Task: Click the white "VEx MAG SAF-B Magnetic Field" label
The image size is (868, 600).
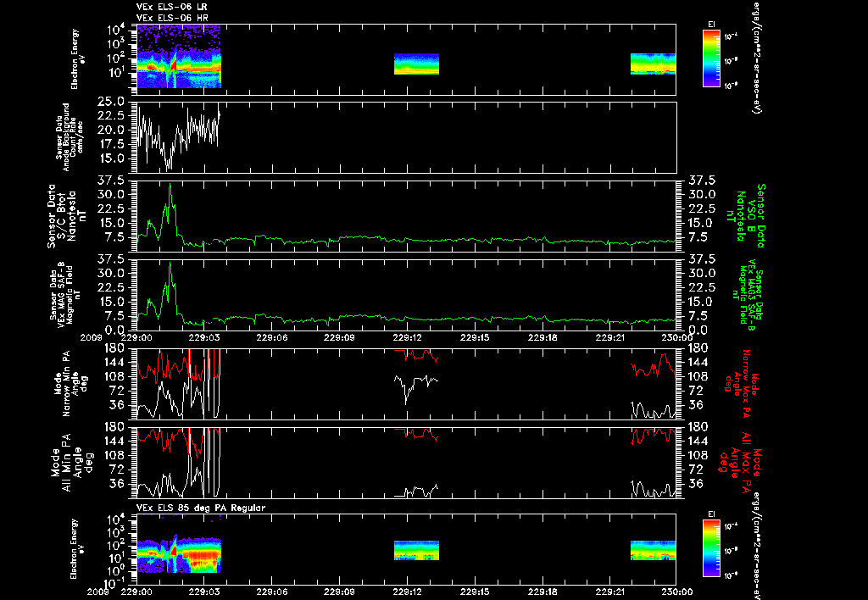Action: point(66,295)
